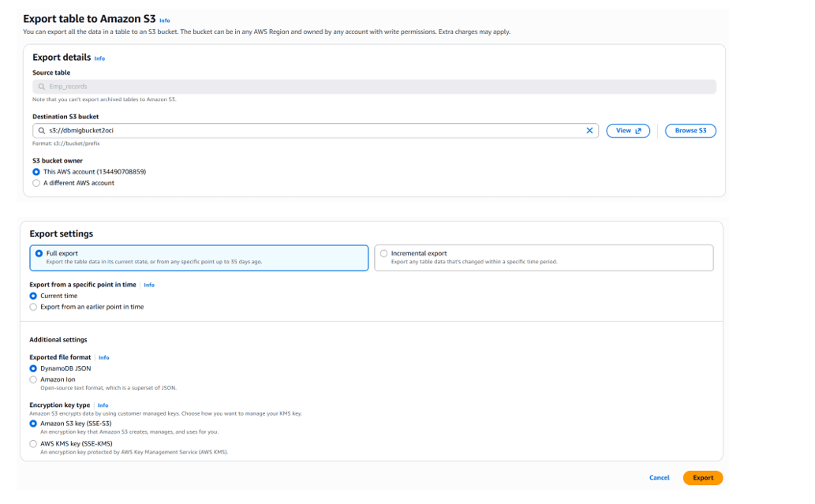
Task: Clear the destination S3 bucket field
Action: point(589,130)
